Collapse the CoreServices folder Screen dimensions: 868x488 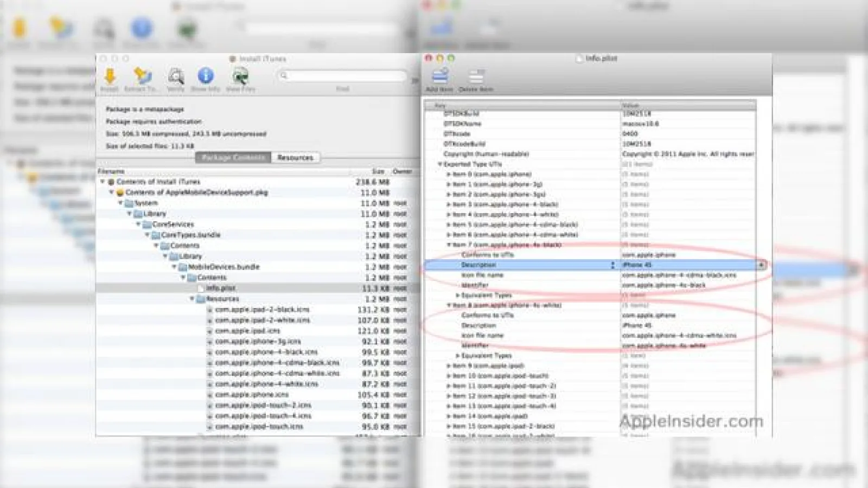(138, 224)
